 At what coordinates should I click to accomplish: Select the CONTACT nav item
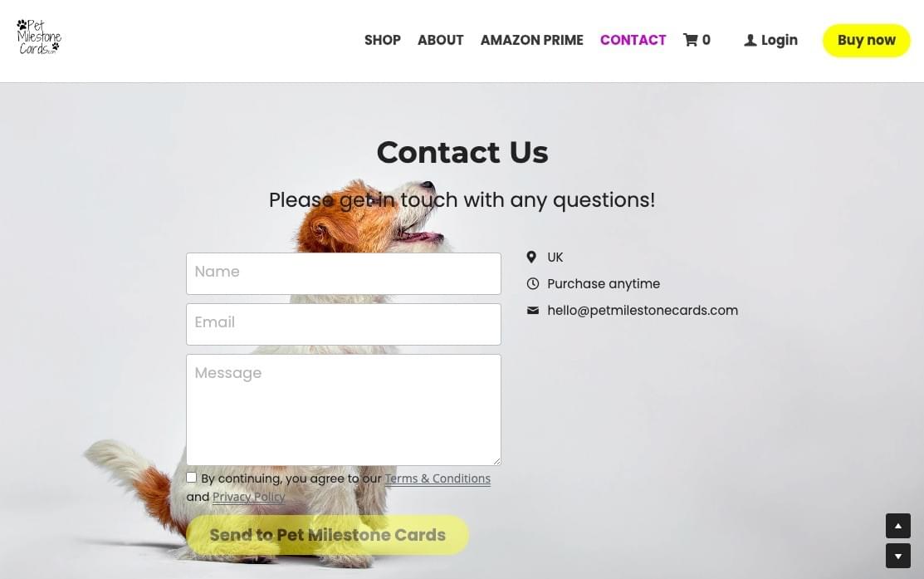pyautogui.click(x=633, y=40)
